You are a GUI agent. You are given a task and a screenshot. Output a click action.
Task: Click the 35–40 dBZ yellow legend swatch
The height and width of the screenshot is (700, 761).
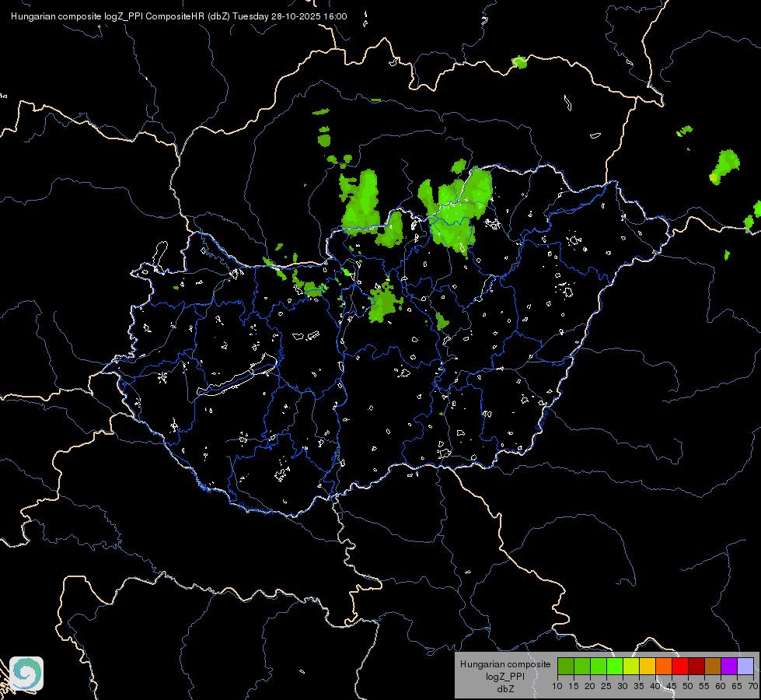pos(648,667)
